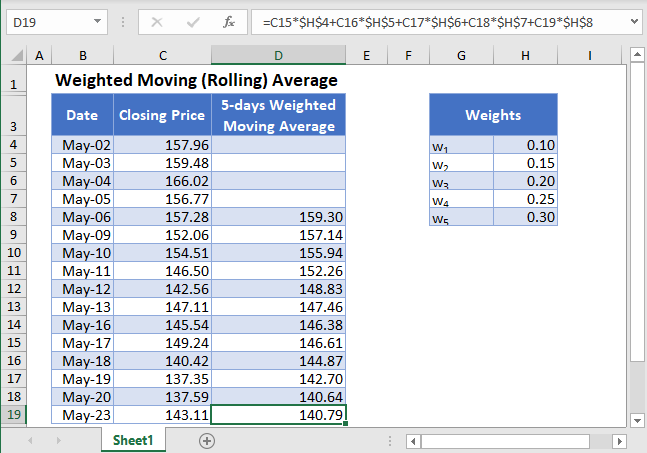The height and width of the screenshot is (453, 647).
Task: Click fill handle of cell D19
Action: 345,423
